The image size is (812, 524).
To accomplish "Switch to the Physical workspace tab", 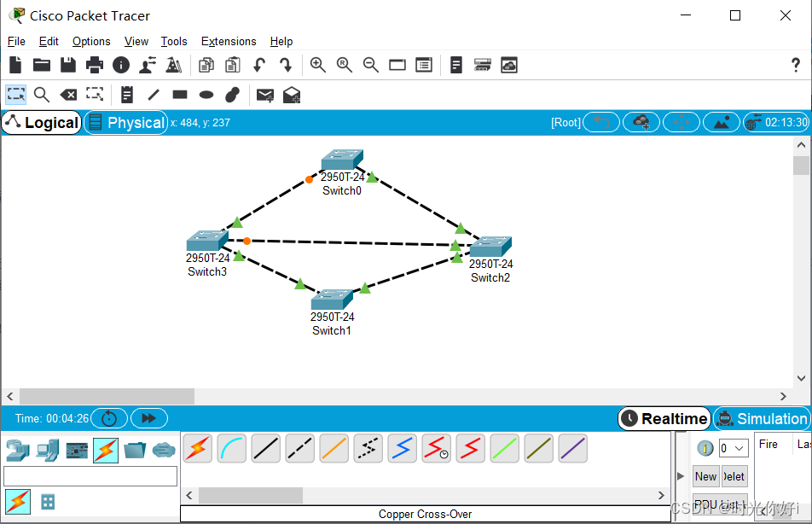I will [x=126, y=123].
